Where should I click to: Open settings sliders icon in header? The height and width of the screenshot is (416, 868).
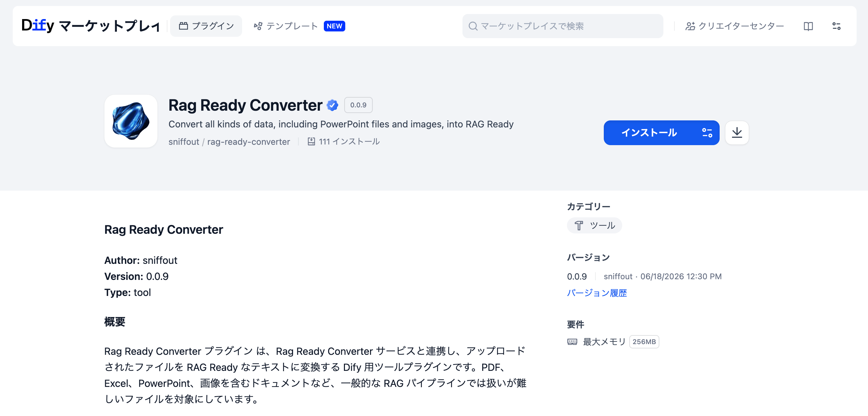[x=836, y=26]
